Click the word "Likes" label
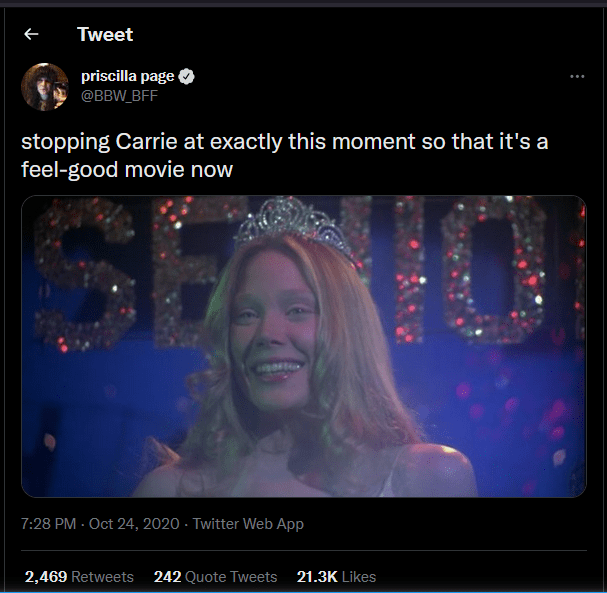The width and height of the screenshot is (607, 593). point(358,577)
